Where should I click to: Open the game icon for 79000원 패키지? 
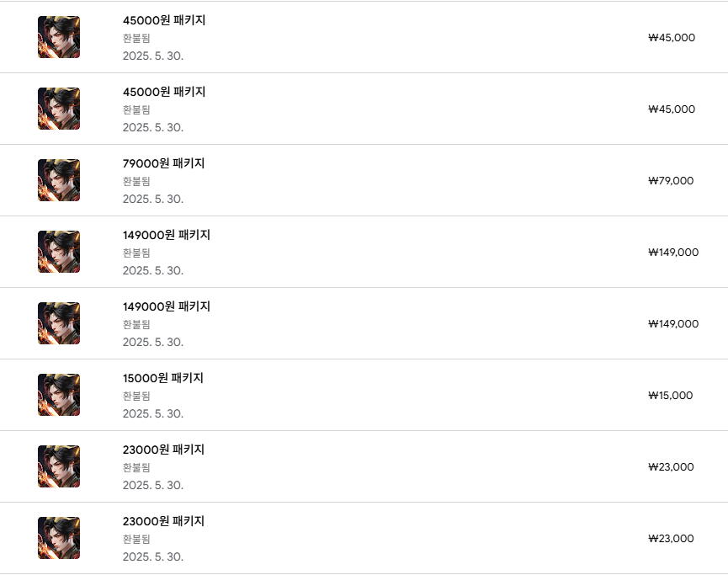coord(59,180)
